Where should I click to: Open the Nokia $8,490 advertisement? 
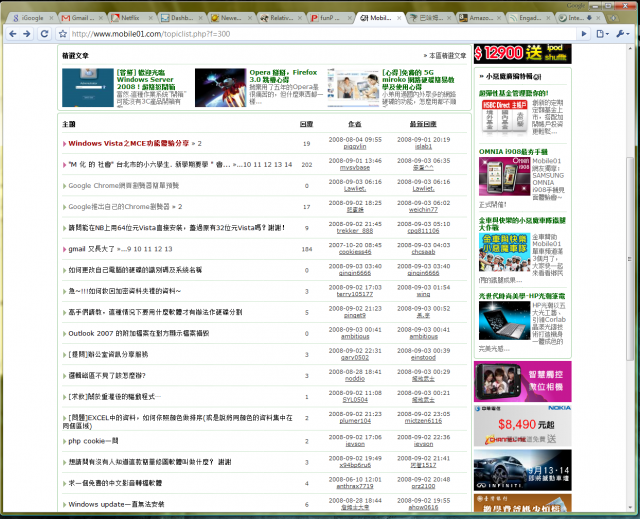(522, 426)
